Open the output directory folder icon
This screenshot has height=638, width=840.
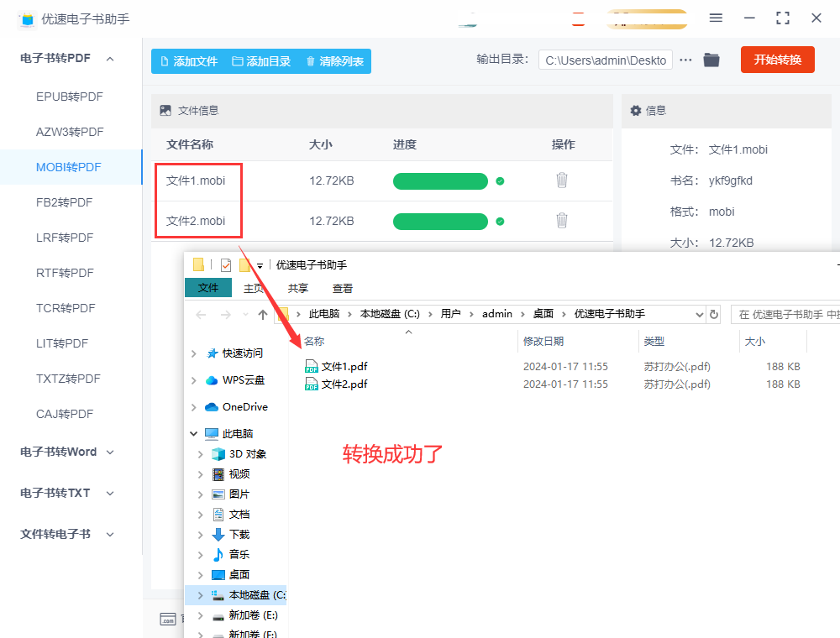pyautogui.click(x=711, y=60)
